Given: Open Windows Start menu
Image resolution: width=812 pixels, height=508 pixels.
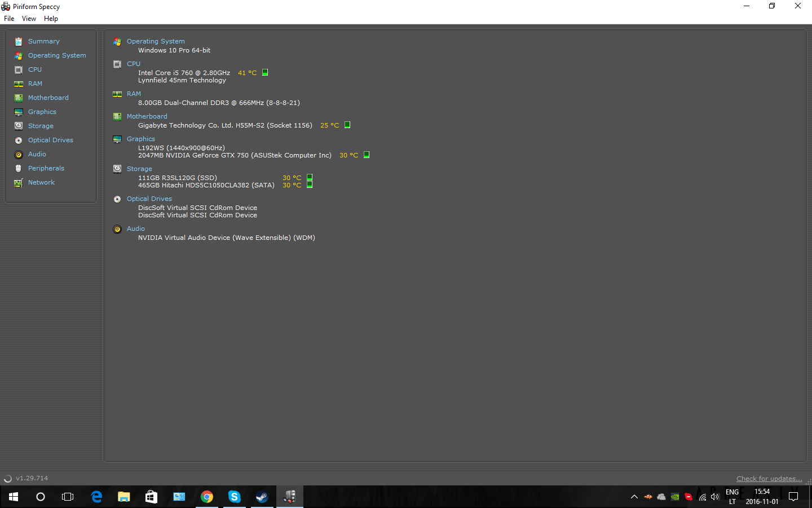Looking at the screenshot, I should tap(14, 497).
